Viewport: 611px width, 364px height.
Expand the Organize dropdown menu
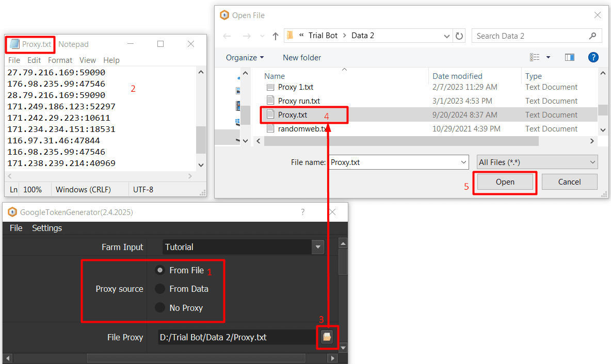click(x=245, y=58)
